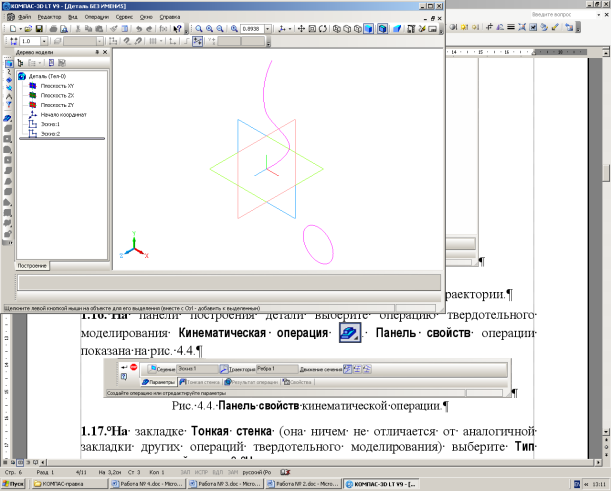This screenshot has width=611, height=491.
Task: Select Плоскость ZX in model tree
Action: coord(57,95)
